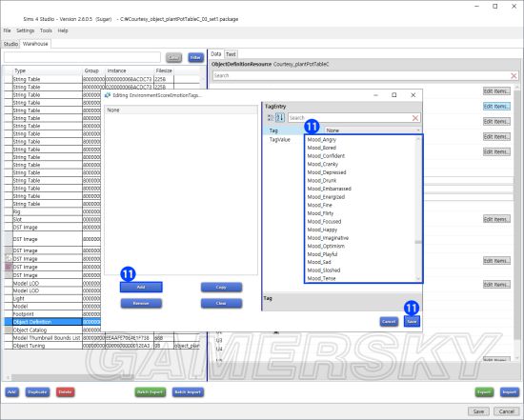Select Mood_Happy from the dropdown list
The image size is (524, 420).
[322, 230]
